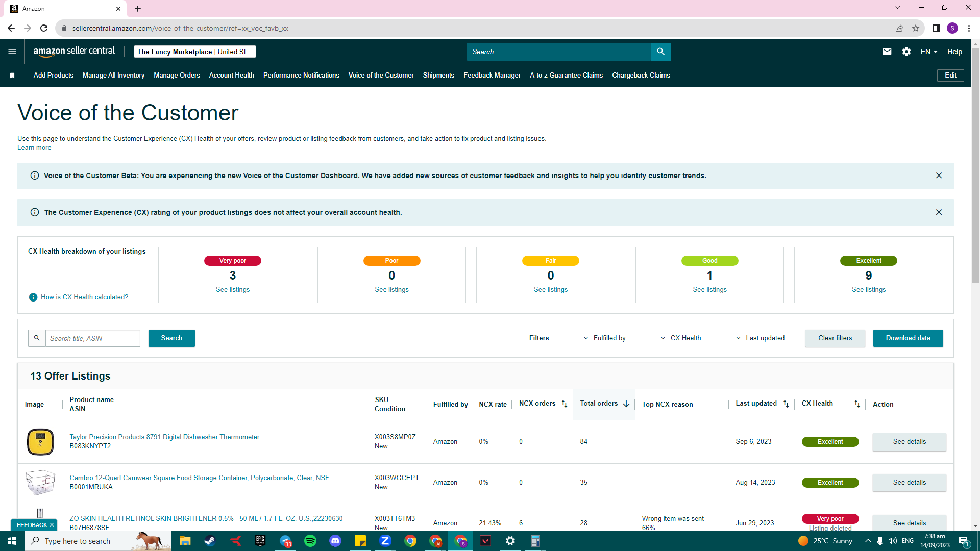Click the Taylor thermometer product thumbnail

[x=40, y=442]
